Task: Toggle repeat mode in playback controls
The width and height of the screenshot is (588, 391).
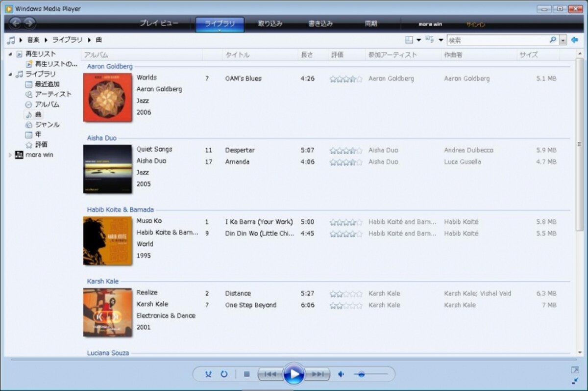Action: 224,374
